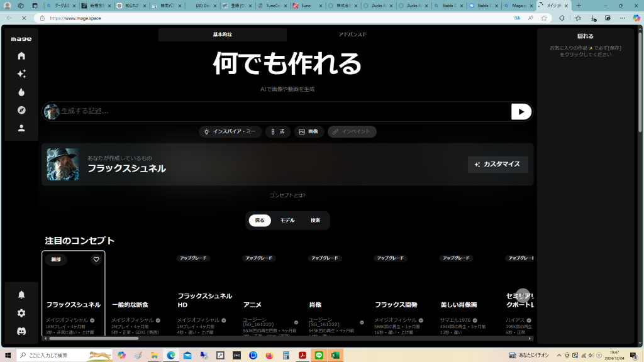This screenshot has height=362, width=644.
Task: Open the flame Trending icon in sidebar
Action: tap(21, 92)
